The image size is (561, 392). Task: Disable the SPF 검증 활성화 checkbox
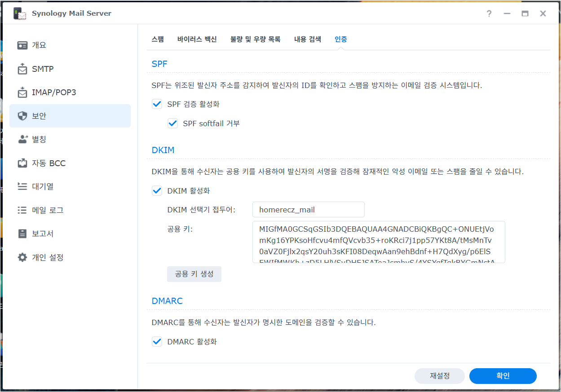pyautogui.click(x=157, y=104)
